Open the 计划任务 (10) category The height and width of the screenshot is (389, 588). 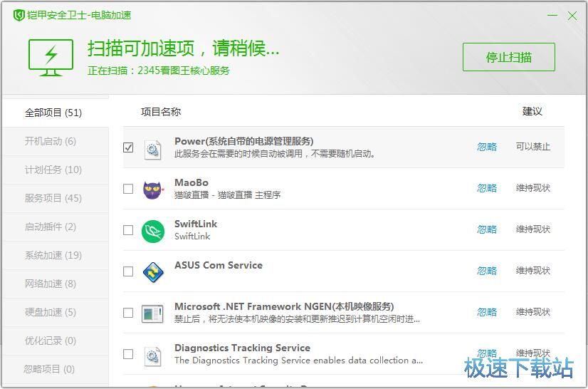pyautogui.click(x=56, y=170)
